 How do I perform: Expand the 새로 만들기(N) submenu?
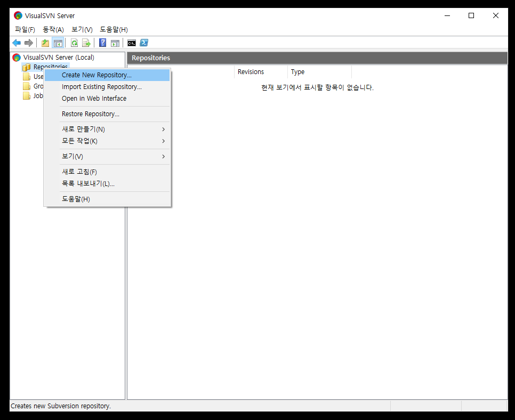pyautogui.click(x=107, y=130)
